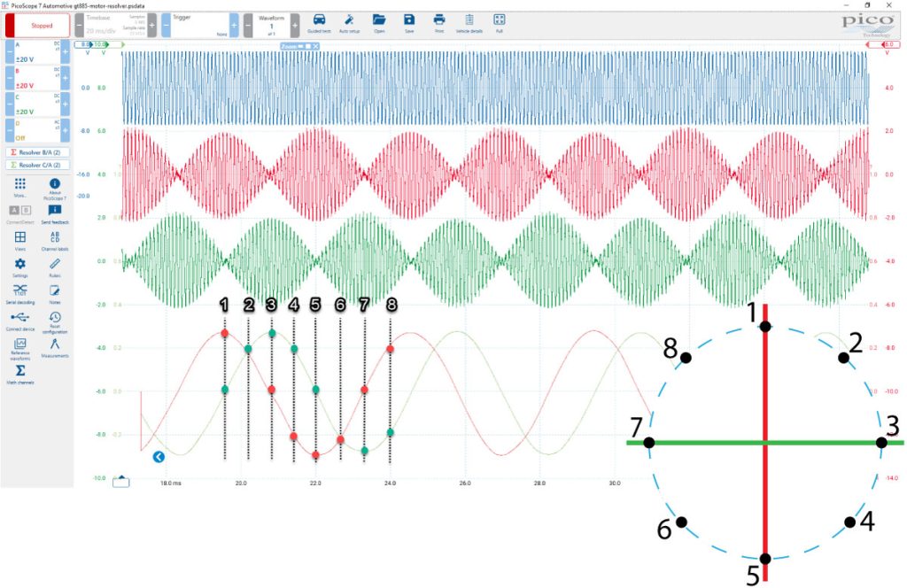Screen dimensions: 907x588
Task: Click the blue left-arrow scroll circle on graph
Action: pos(159,457)
